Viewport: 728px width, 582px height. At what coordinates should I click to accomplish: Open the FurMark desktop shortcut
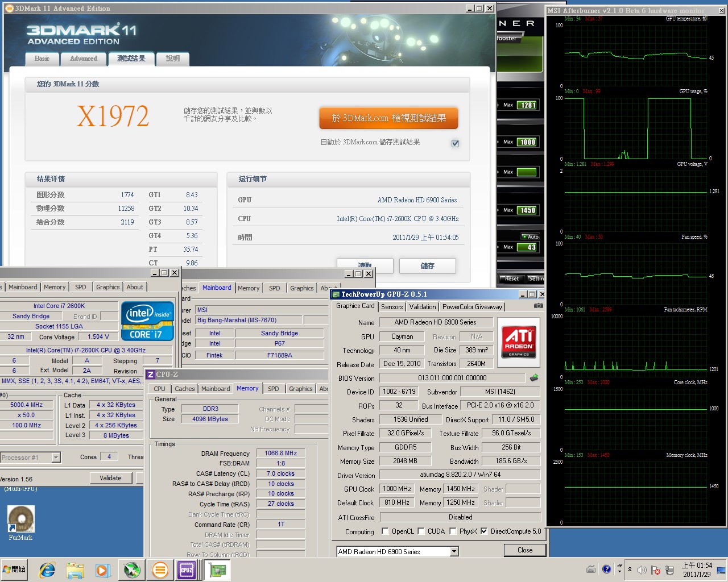click(21, 523)
